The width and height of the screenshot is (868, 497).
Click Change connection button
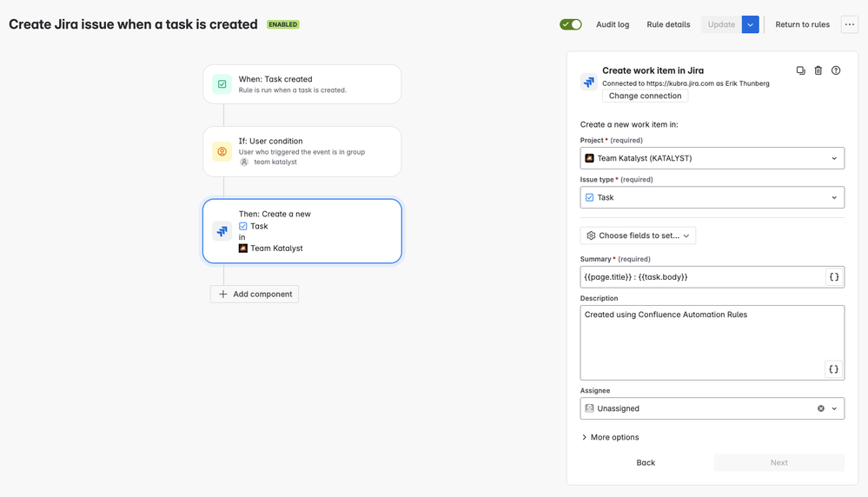coord(645,96)
